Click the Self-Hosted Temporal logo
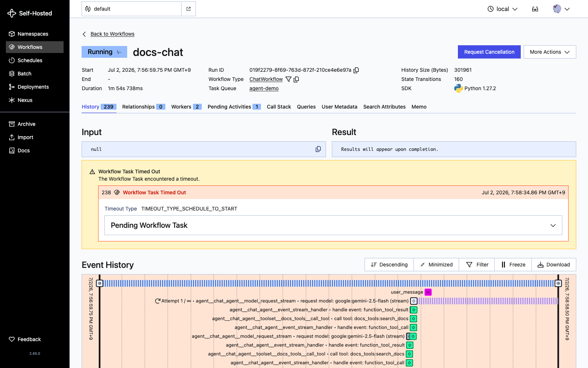Screen dimensions: 588x368 point(30,13)
